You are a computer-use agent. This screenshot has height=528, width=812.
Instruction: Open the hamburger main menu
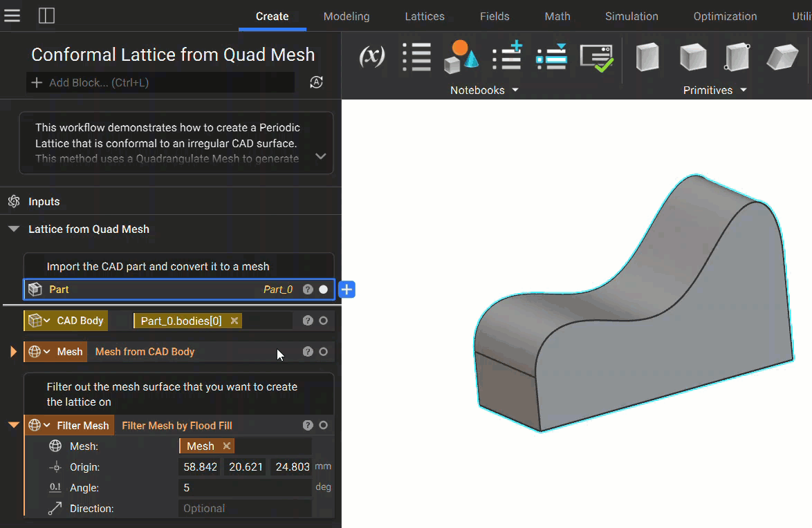[x=12, y=15]
